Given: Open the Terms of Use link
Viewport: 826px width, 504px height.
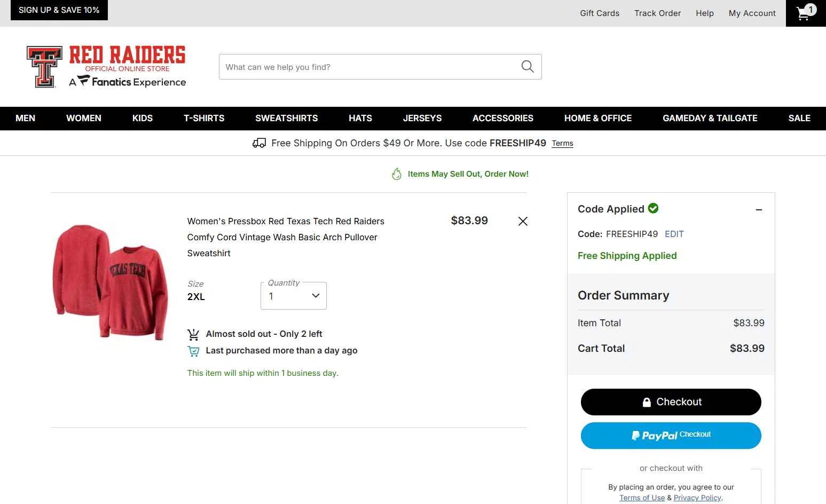Looking at the screenshot, I should (642, 498).
